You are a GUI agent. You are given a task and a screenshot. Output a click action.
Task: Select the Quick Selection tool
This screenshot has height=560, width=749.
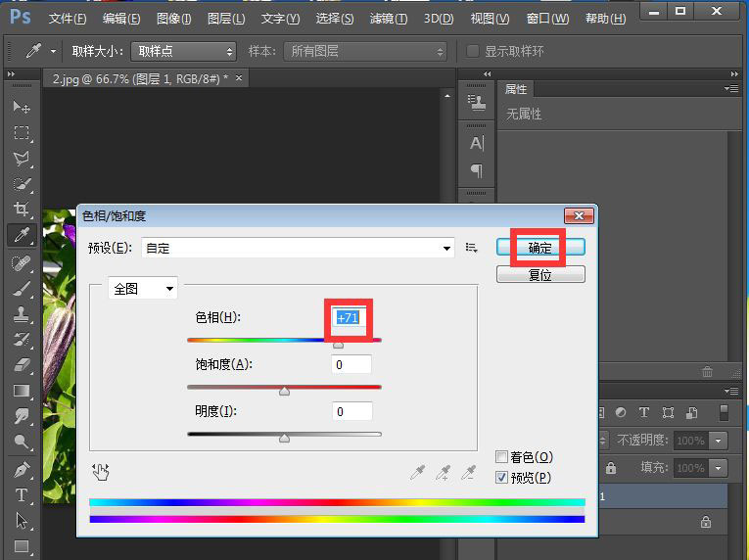tap(22, 184)
